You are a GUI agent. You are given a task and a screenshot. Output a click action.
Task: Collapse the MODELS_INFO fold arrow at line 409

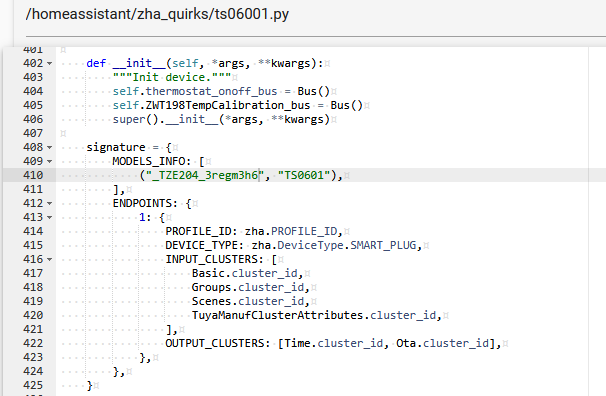[49, 161]
